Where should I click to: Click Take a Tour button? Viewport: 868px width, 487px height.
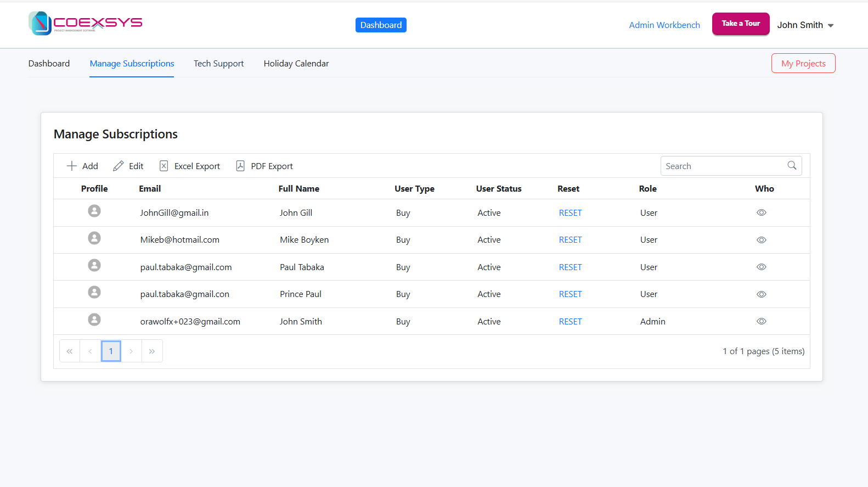[x=741, y=24]
